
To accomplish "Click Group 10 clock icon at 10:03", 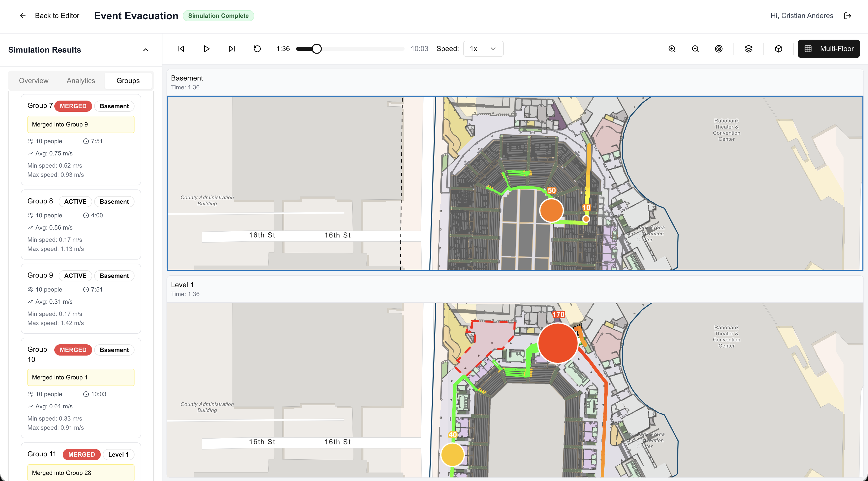I will 86,394.
